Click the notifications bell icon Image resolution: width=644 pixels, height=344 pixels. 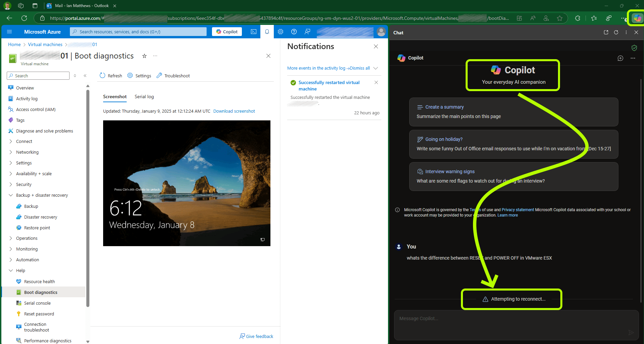pos(267,32)
